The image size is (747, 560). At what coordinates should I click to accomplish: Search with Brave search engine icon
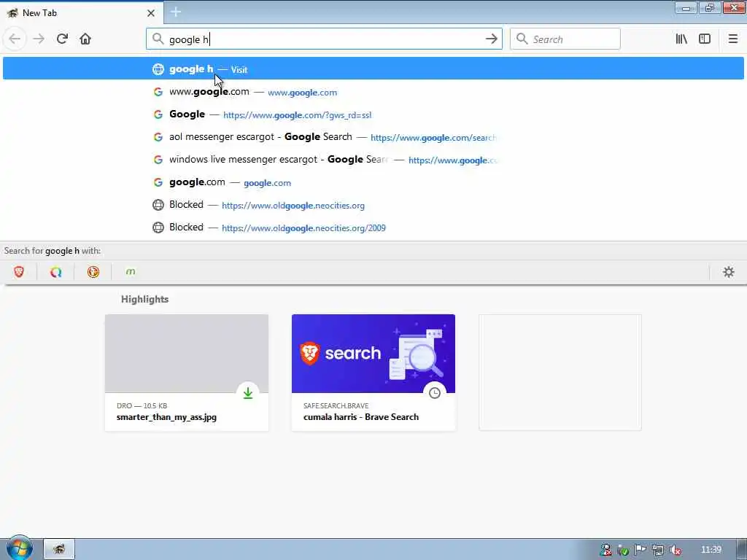18,272
